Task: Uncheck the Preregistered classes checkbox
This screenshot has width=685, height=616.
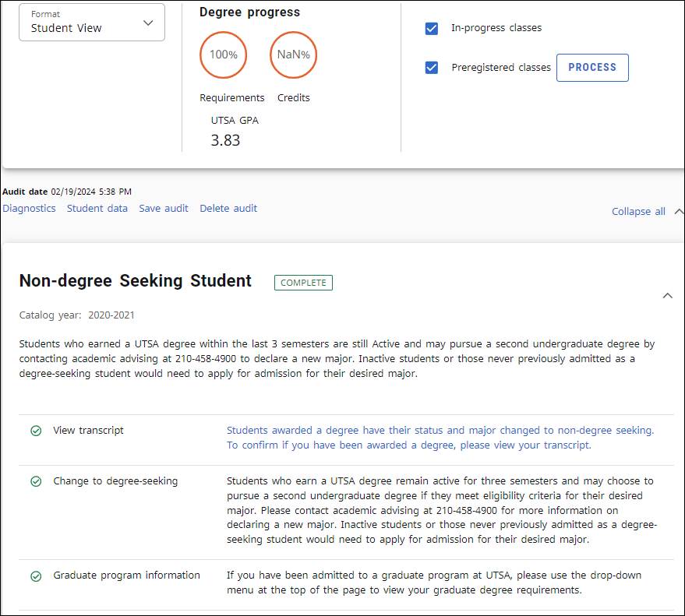Action: coord(432,68)
